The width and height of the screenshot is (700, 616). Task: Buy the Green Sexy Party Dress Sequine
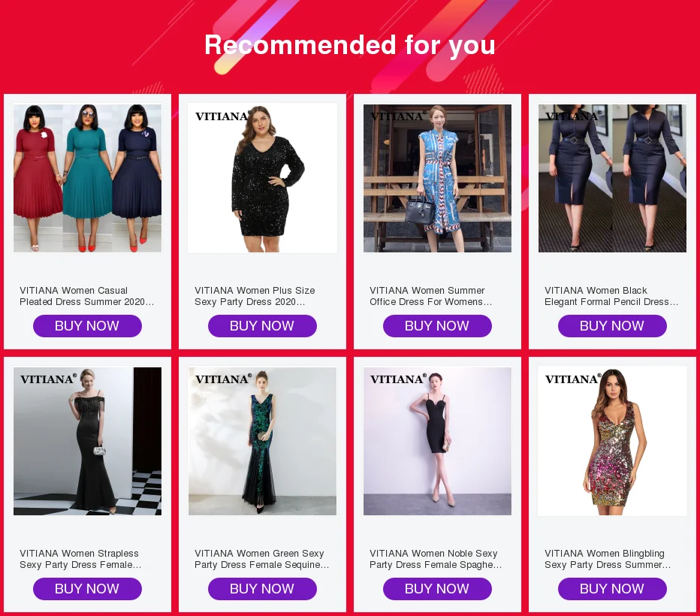(263, 589)
